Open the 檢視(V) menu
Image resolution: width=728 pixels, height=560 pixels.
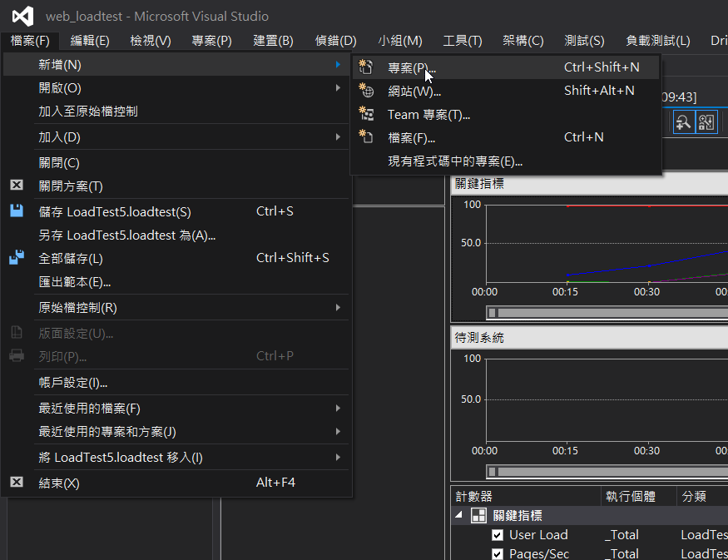[x=151, y=41]
